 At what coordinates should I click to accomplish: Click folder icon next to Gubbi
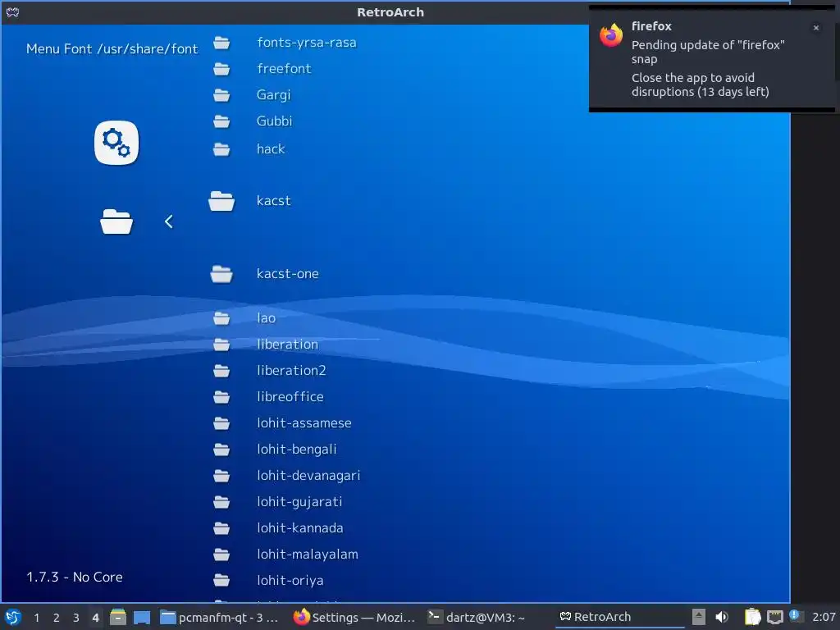pos(221,121)
